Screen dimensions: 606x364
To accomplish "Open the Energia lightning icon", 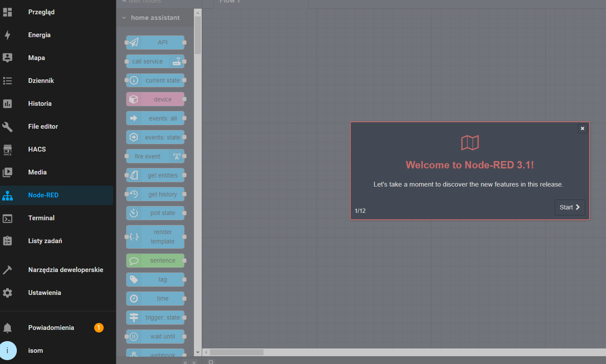I will point(7,35).
